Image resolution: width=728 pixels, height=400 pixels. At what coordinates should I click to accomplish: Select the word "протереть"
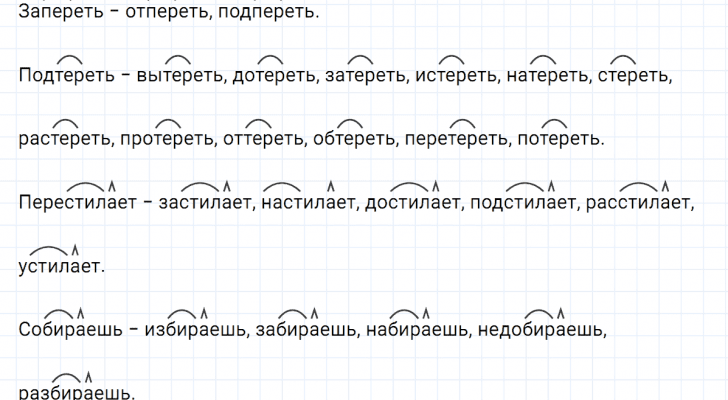166,139
